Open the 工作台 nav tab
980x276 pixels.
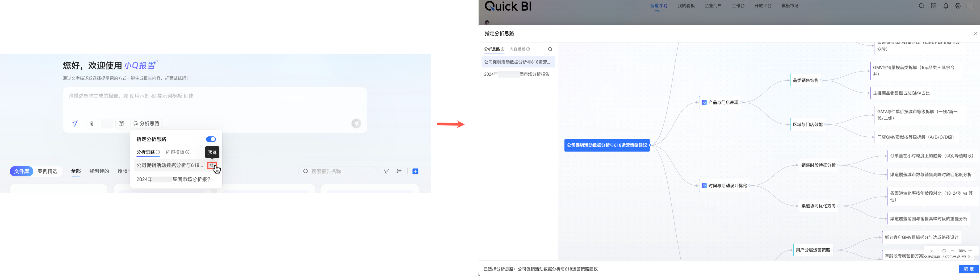click(x=738, y=6)
